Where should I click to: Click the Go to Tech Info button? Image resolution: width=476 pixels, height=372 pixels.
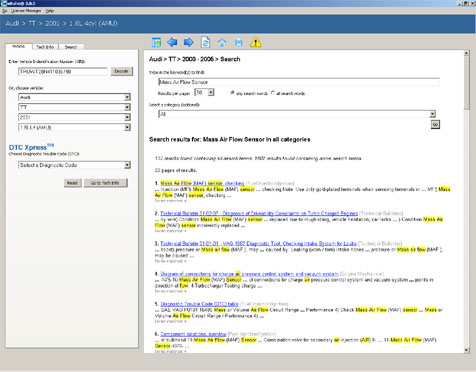(x=105, y=183)
